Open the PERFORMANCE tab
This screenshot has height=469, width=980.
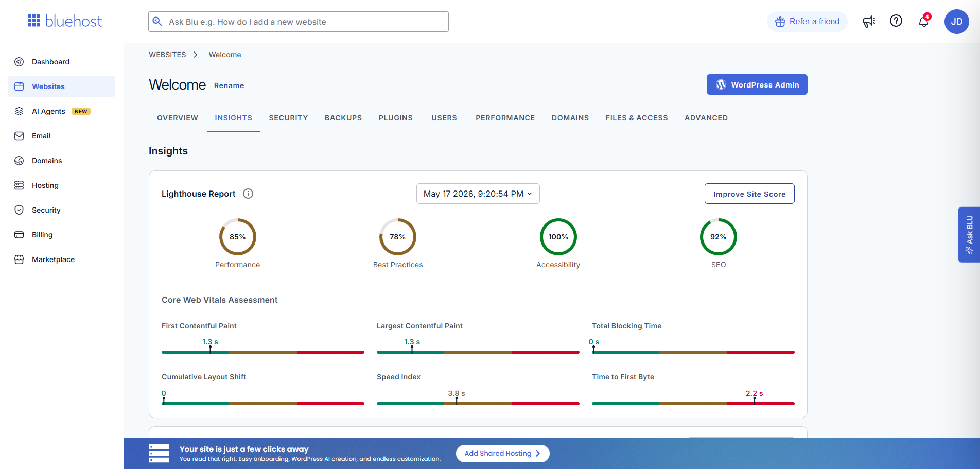coord(505,118)
